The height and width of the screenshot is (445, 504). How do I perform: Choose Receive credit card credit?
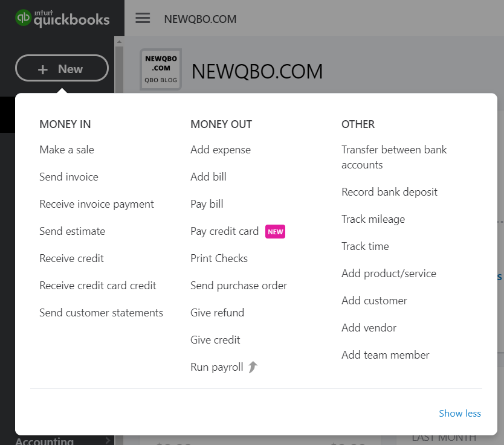point(98,286)
